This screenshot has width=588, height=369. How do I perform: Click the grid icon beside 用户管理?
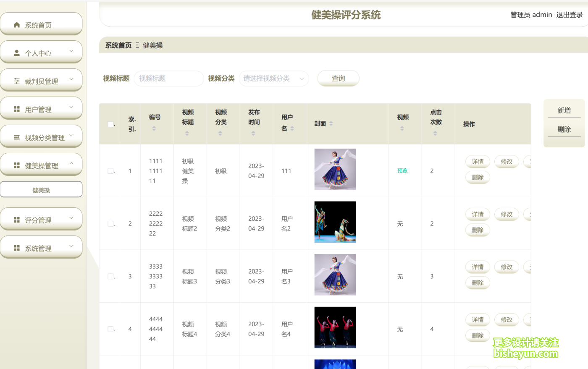(x=17, y=109)
